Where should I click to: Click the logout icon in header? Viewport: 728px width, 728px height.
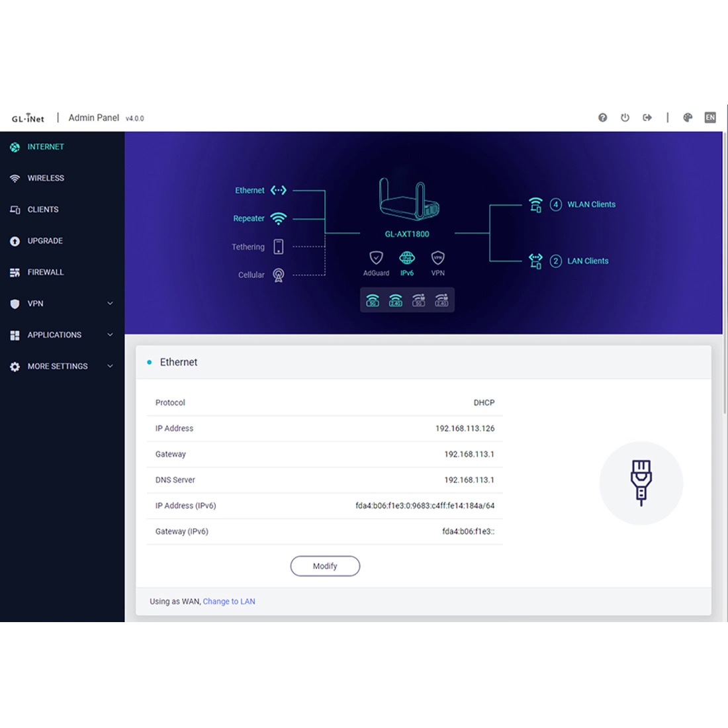(647, 118)
